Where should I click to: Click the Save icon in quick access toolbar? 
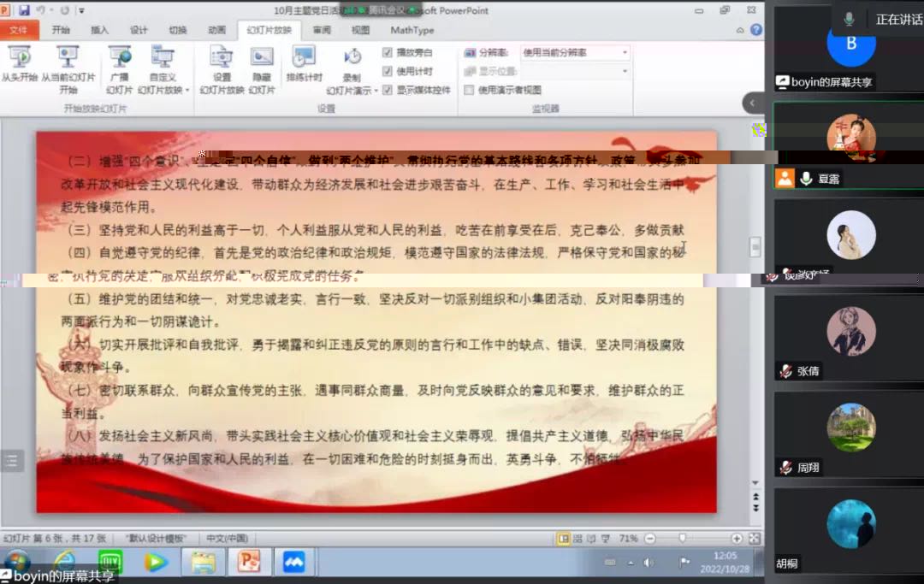click(24, 10)
